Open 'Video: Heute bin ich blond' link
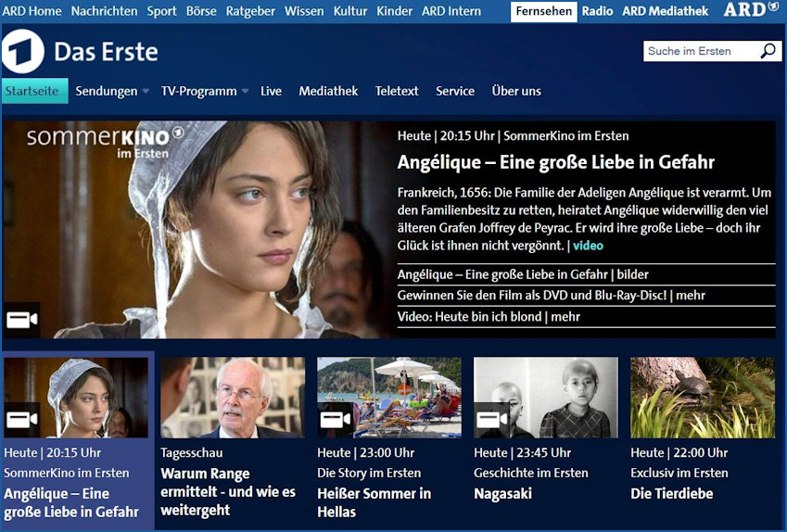This screenshot has width=787, height=532. [x=489, y=317]
